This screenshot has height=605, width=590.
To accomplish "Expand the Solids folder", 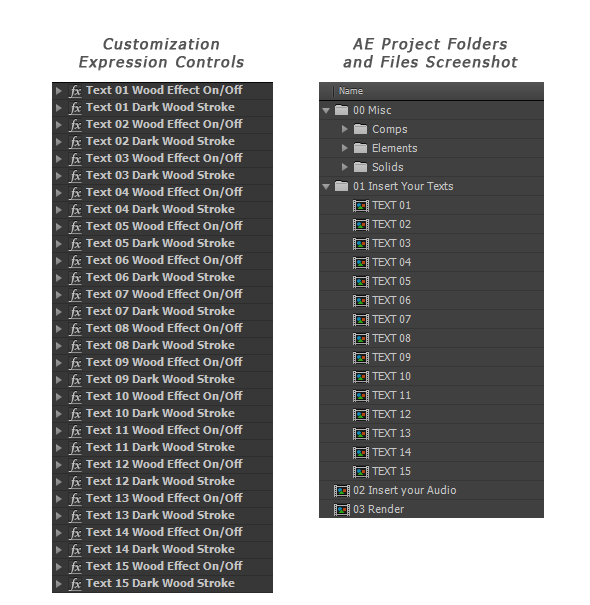I will [x=345, y=167].
